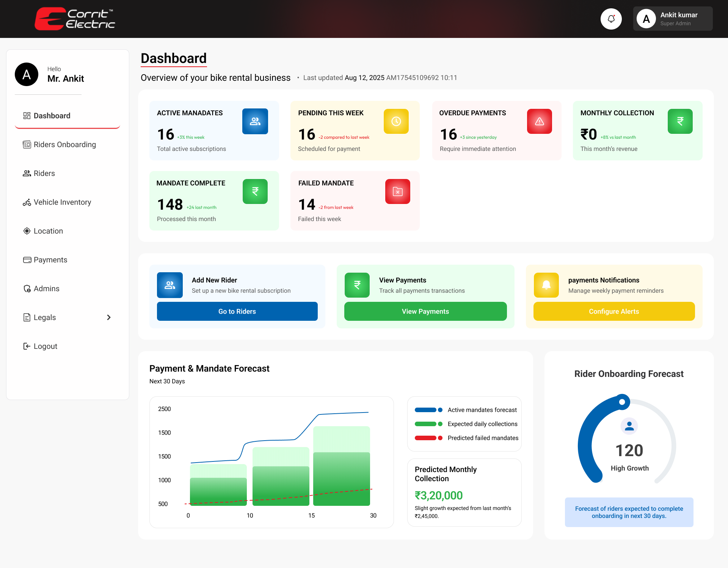728x568 pixels.
Task: Click the Payment & Mandate Forecast heading
Action: [209, 369]
